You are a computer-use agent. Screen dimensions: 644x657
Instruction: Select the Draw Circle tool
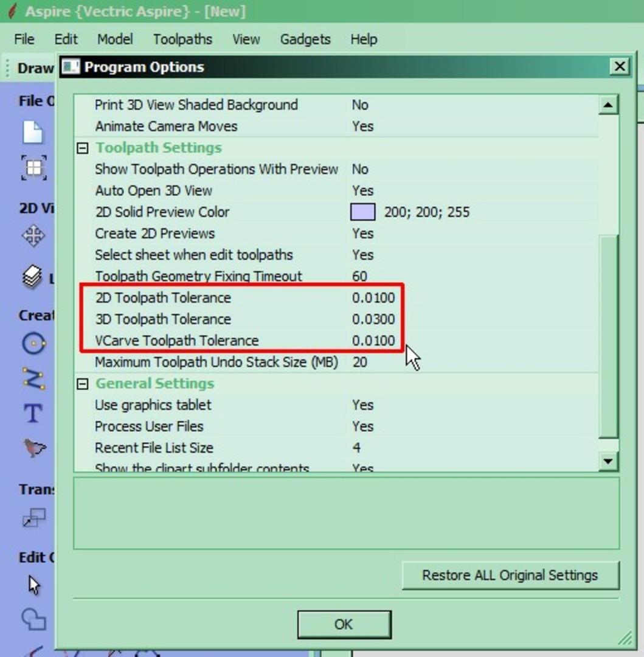[x=33, y=344]
